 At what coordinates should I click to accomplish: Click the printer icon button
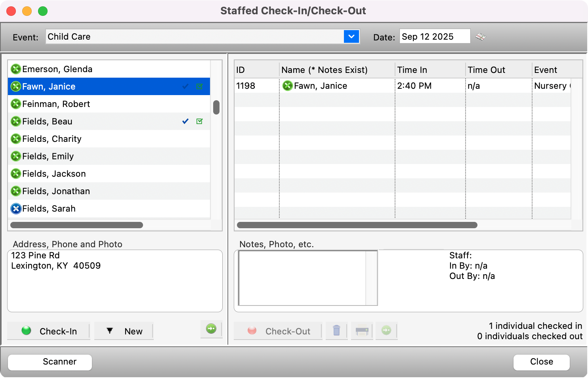pyautogui.click(x=362, y=330)
